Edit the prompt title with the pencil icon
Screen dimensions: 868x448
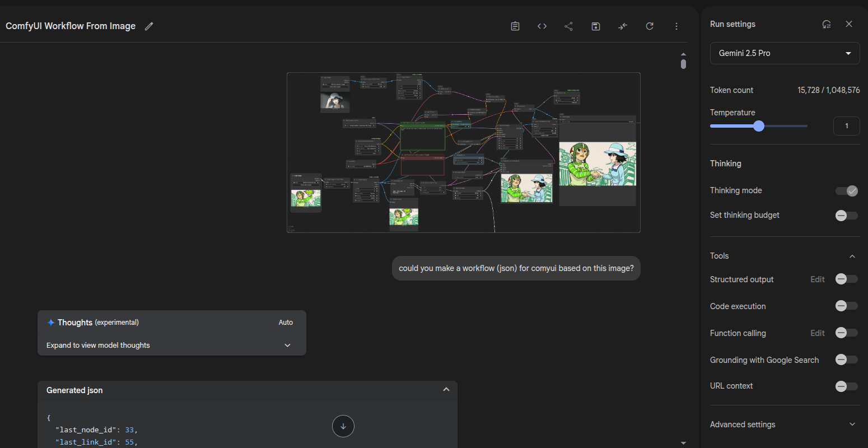(149, 26)
